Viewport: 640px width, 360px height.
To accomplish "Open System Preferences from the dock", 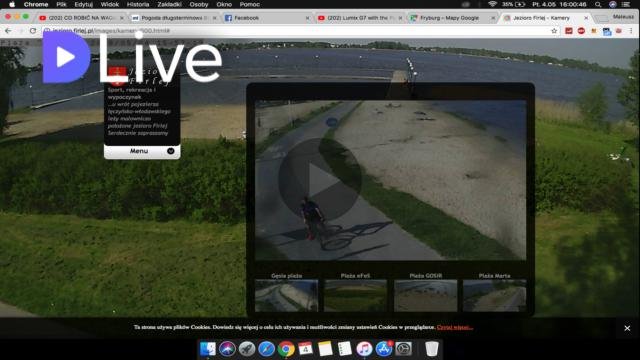I will [403, 349].
